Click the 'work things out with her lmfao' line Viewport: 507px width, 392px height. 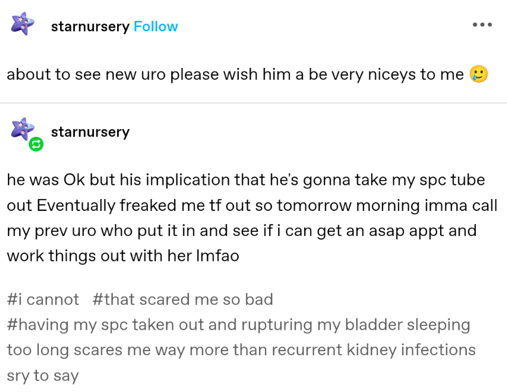coord(123,256)
